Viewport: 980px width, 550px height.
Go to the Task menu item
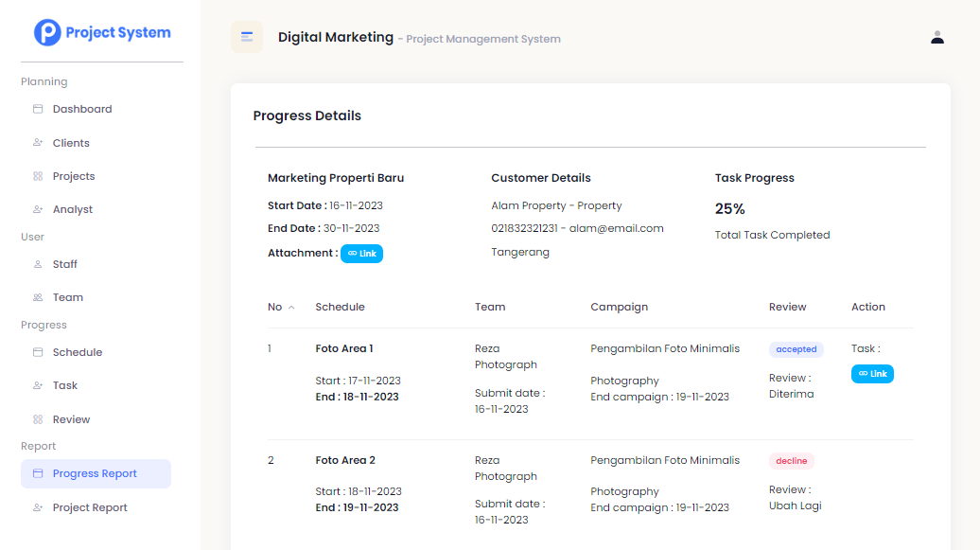tap(65, 385)
